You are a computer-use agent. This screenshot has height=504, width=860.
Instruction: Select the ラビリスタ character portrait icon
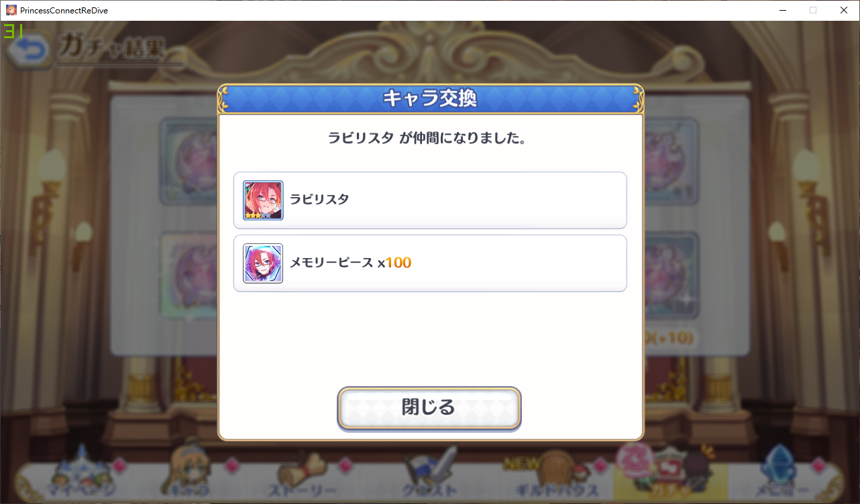(263, 200)
